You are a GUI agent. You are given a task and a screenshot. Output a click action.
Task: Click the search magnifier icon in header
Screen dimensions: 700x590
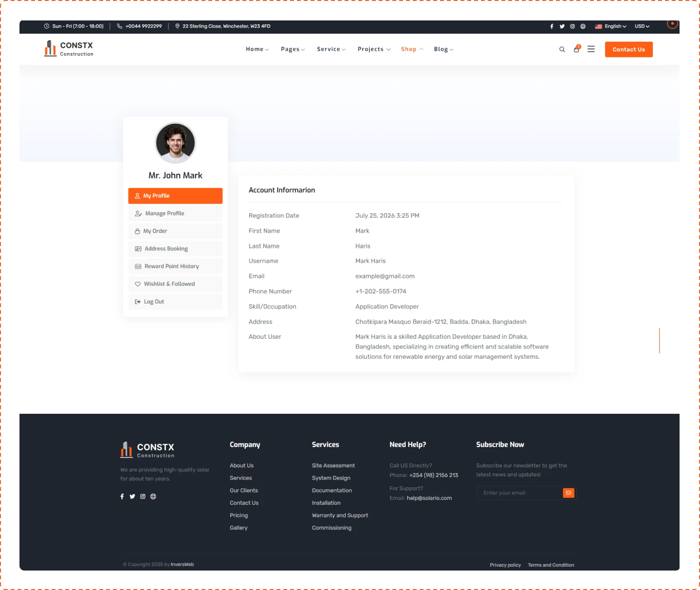tap(562, 50)
